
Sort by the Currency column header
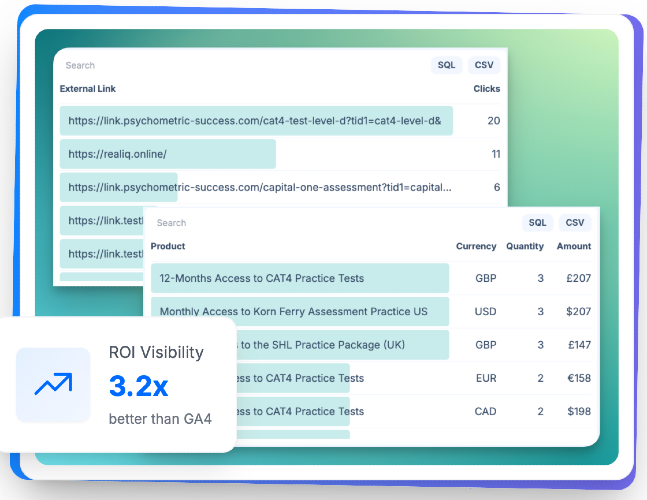click(x=476, y=246)
